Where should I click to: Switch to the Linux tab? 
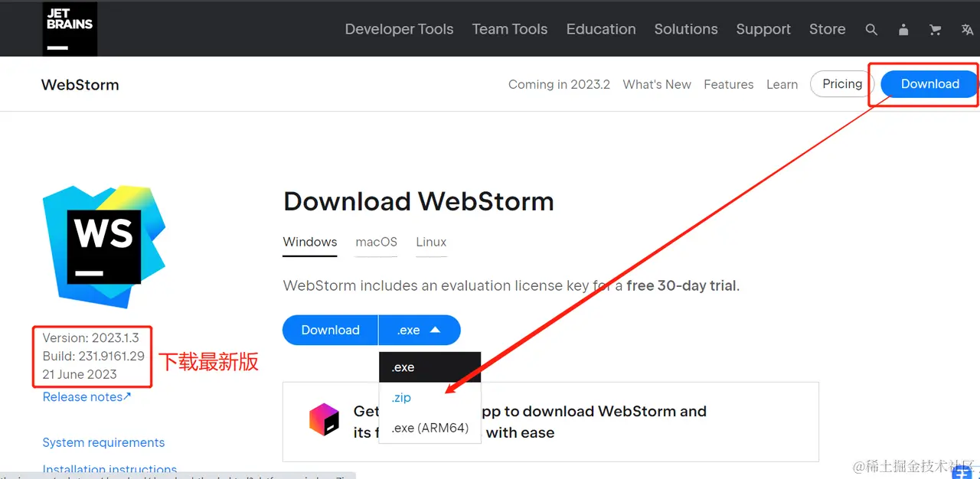point(431,242)
